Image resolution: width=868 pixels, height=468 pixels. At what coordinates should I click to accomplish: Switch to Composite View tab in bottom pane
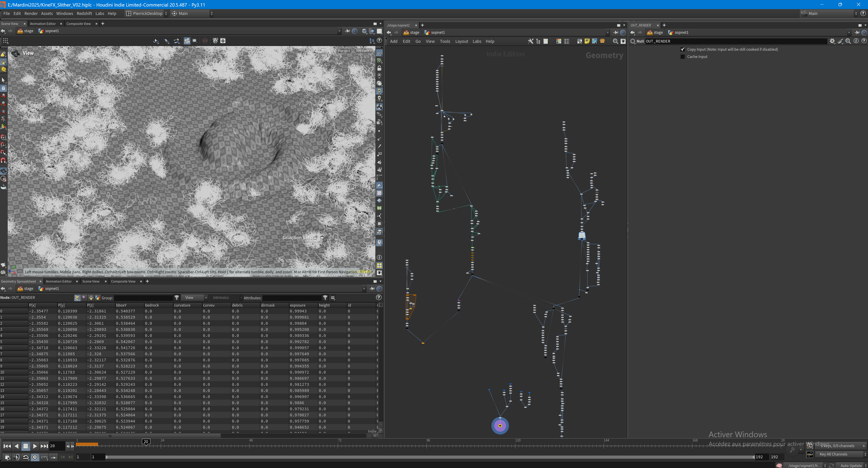(123, 281)
